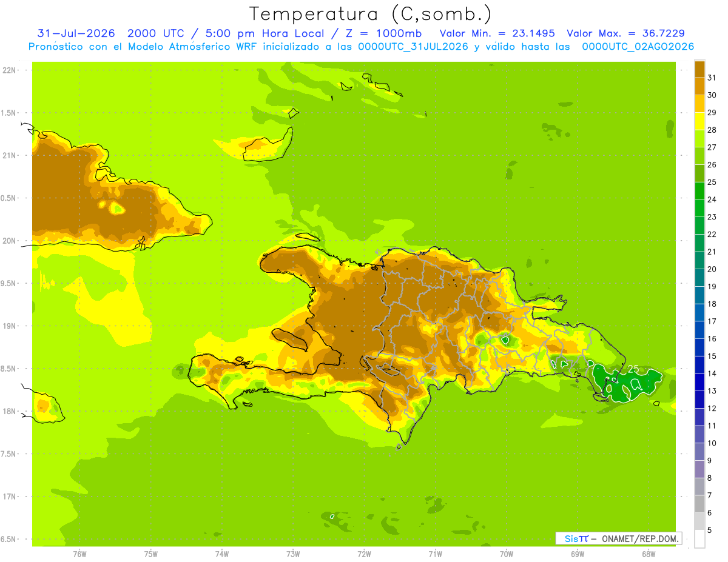Click the "69W" longitude axis label
The image size is (728, 562).
[x=578, y=554]
